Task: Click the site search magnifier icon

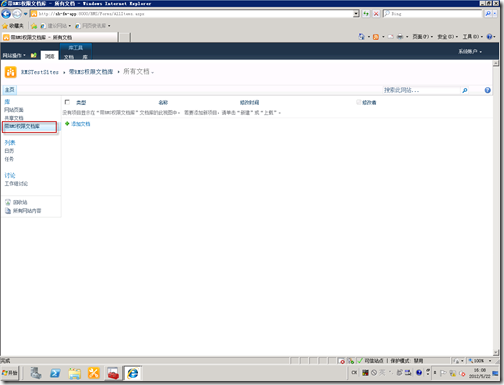Action: tap(465, 90)
